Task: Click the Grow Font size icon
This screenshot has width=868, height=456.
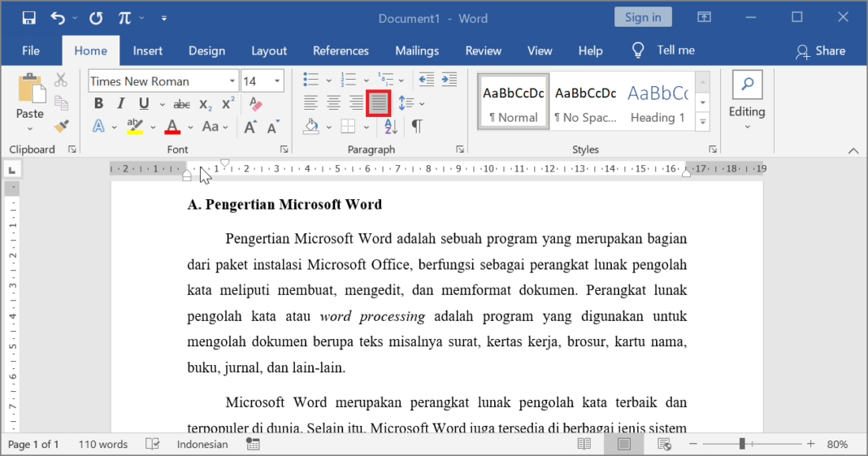Action: click(x=250, y=128)
